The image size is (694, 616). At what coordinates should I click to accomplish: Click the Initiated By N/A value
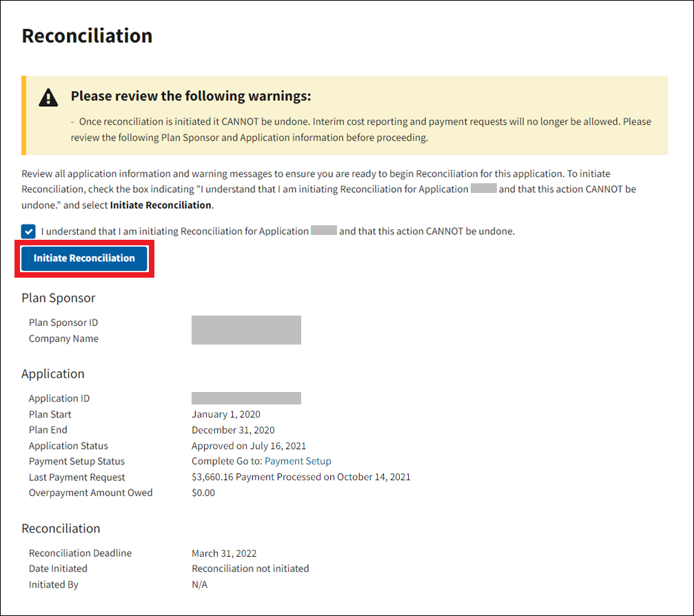click(199, 584)
